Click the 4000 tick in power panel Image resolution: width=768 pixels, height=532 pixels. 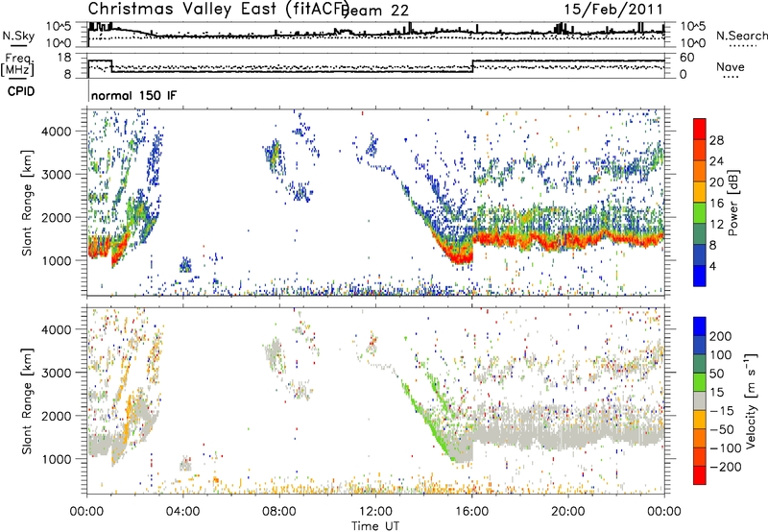click(57, 132)
